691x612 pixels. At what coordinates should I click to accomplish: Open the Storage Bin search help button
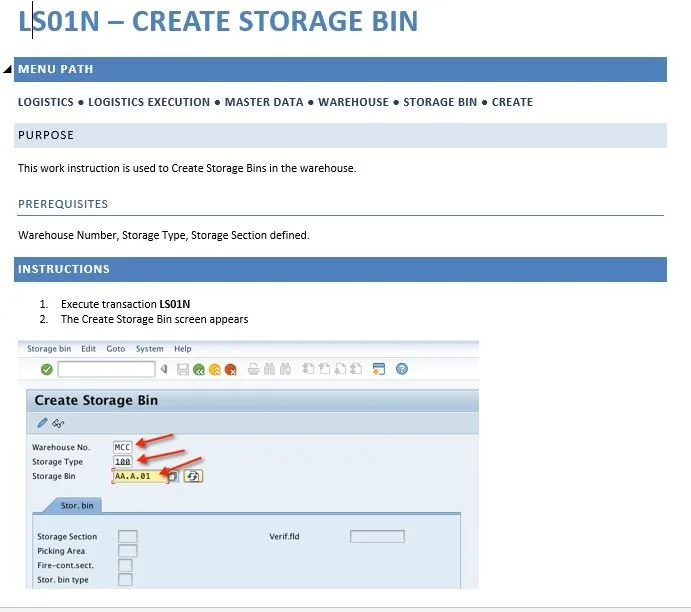[173, 476]
